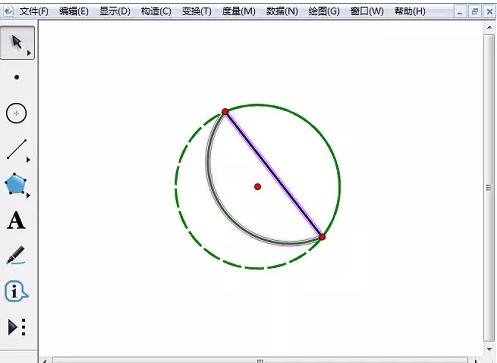
Task: Expand the Straightedge tool flyout triangle
Action: (28, 160)
